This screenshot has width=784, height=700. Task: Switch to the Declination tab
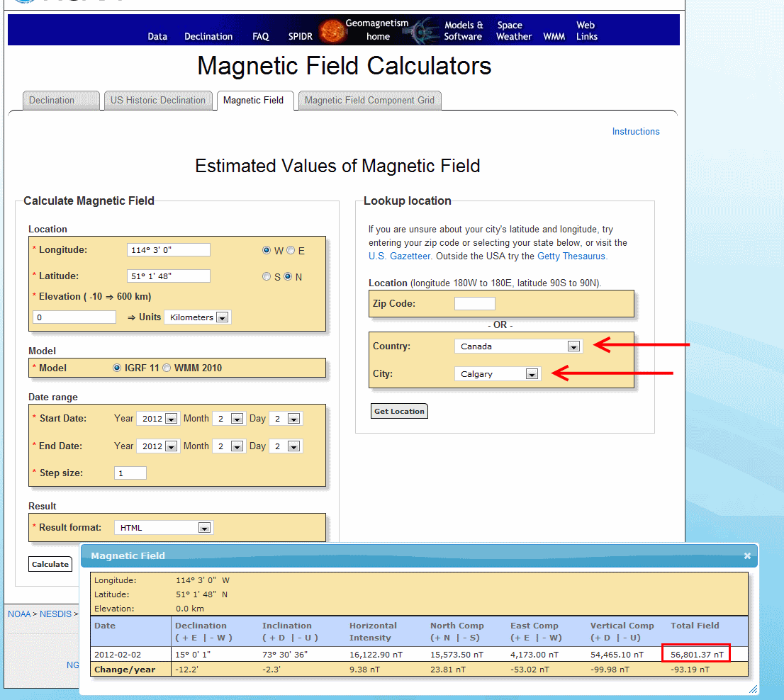[61, 101]
